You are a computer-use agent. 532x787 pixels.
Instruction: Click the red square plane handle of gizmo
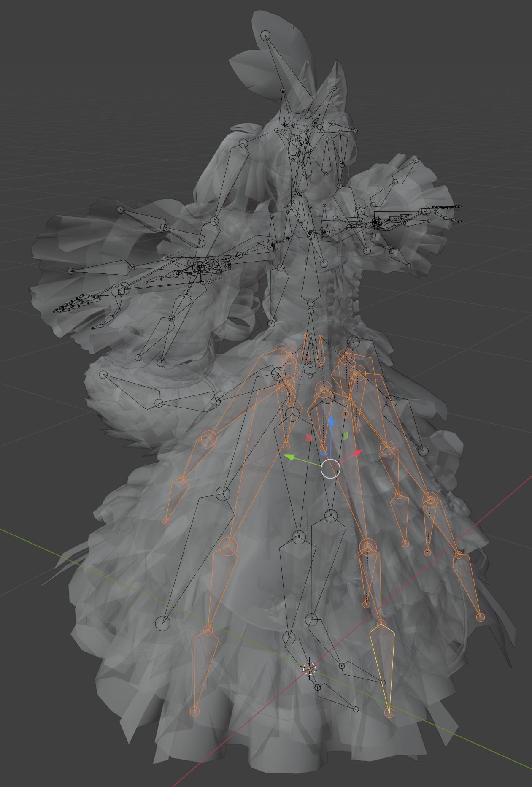(309, 438)
